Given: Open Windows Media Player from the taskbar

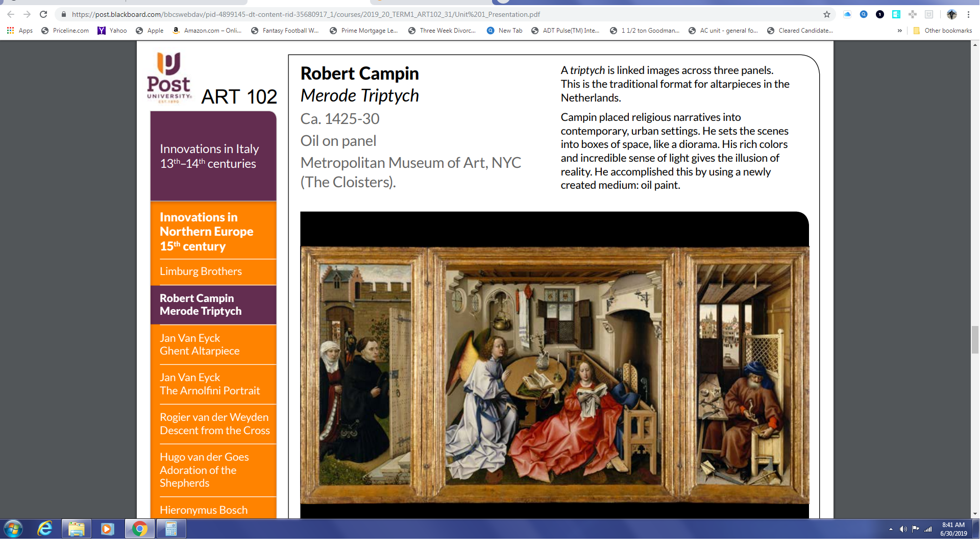Looking at the screenshot, I should coord(108,529).
